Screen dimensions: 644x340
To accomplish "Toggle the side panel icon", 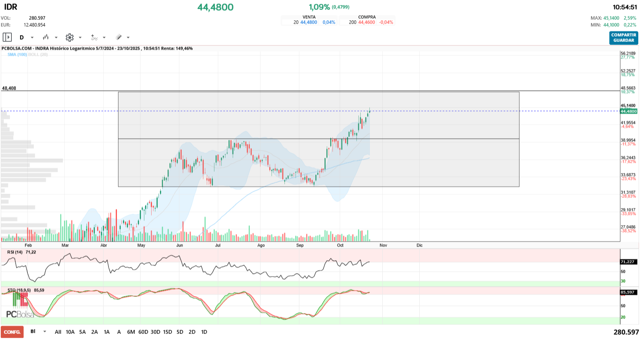I will [7, 37].
